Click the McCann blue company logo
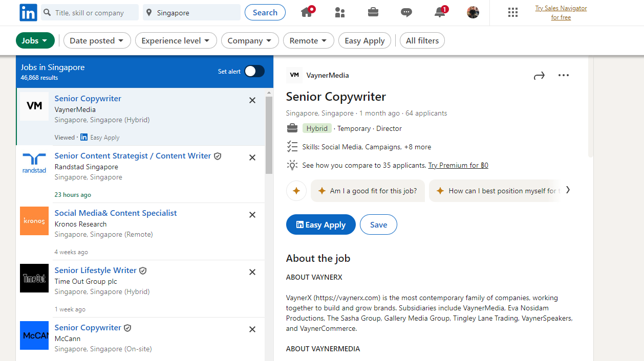The width and height of the screenshot is (644, 361). pyautogui.click(x=34, y=335)
